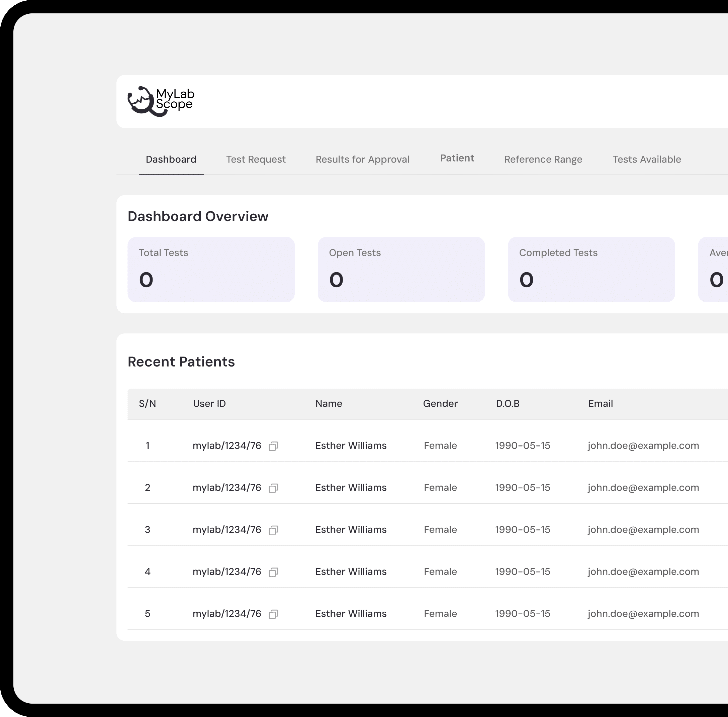
Task: Copy user ID in row 1
Action: pyautogui.click(x=273, y=446)
